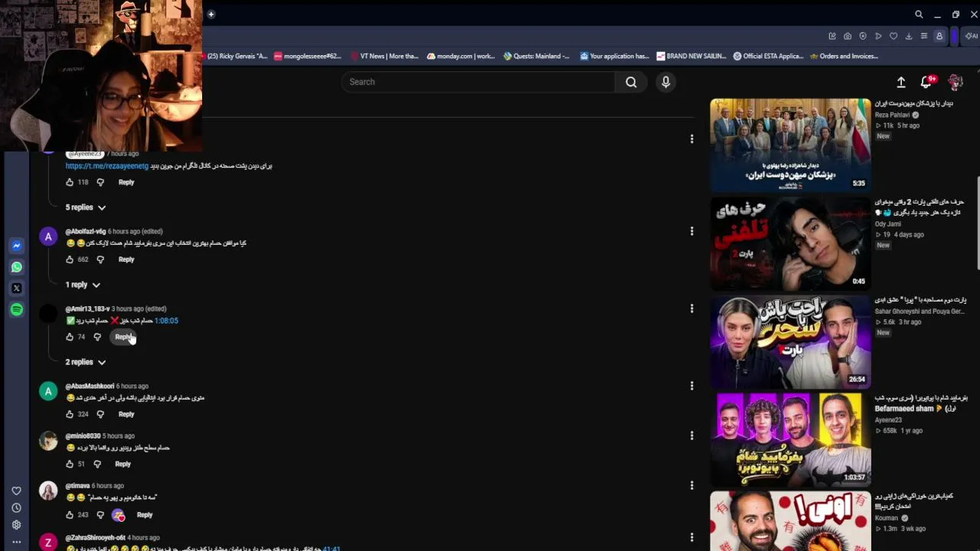Open the Ricky Gervais bookmark
This screenshot has width=980, height=551.
[235, 56]
